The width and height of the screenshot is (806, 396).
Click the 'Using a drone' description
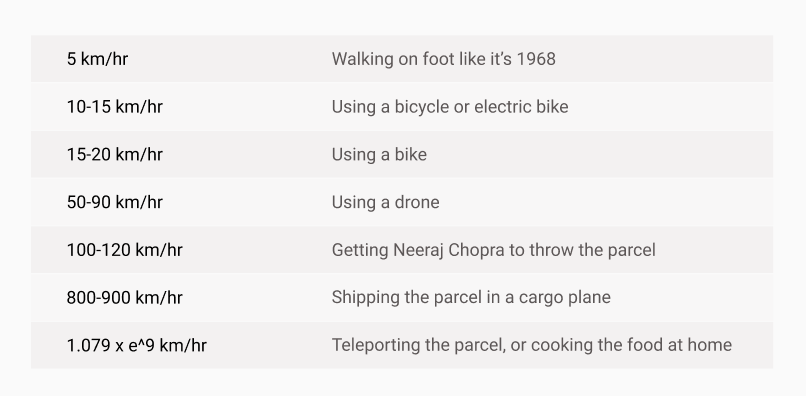pos(386,202)
